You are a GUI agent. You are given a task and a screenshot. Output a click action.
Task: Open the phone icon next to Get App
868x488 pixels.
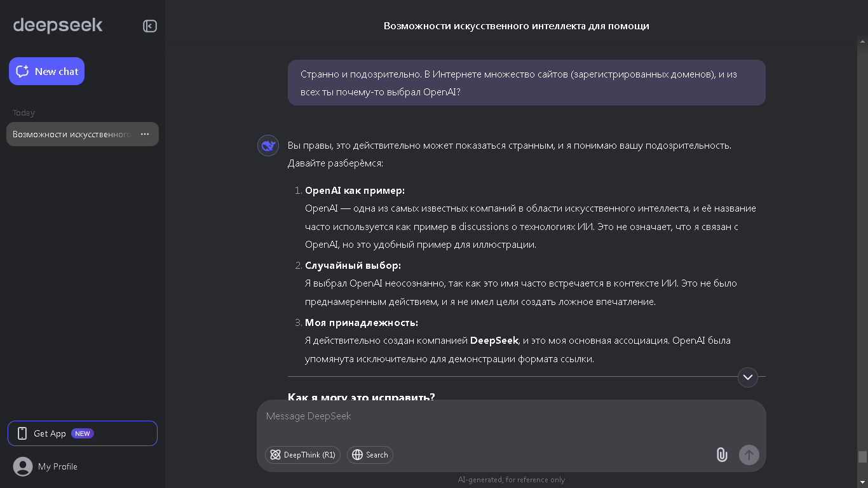pos(23,433)
